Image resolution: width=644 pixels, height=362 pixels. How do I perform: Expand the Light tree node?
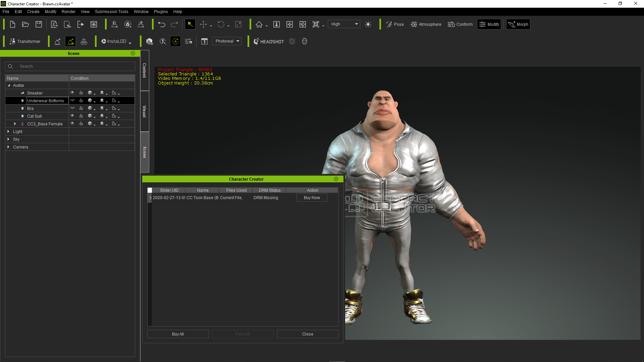pos(8,131)
